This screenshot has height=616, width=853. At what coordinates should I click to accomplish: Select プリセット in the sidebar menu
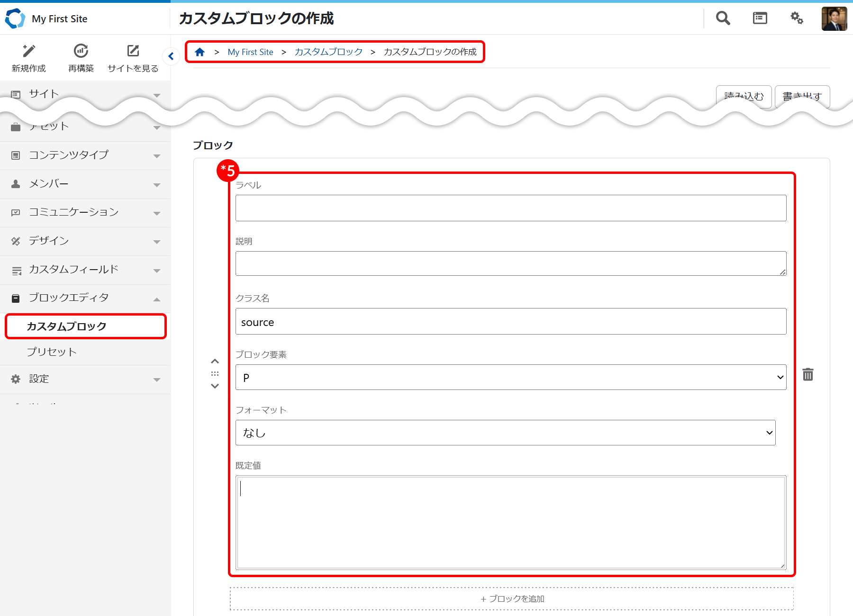[52, 352]
